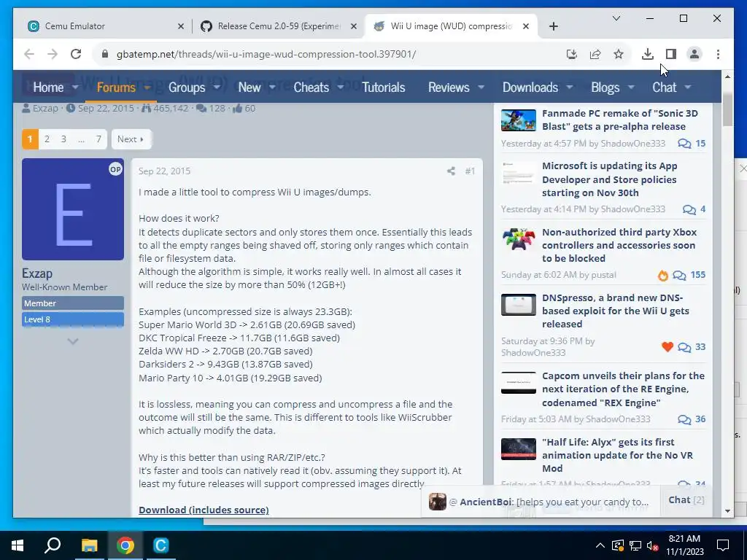747x560 pixels.
Task: Open the Home menu item
Action: pyautogui.click(x=48, y=87)
